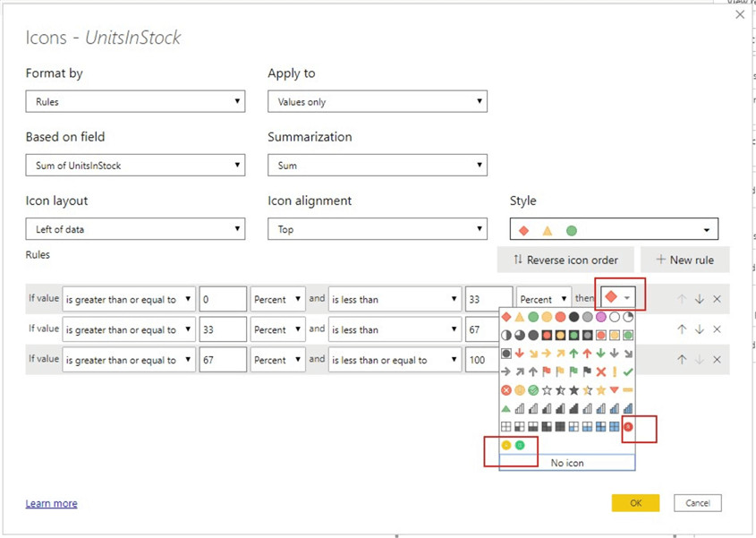Confirm with the OK button
Image resolution: width=756 pixels, height=538 pixels.
[x=635, y=503]
